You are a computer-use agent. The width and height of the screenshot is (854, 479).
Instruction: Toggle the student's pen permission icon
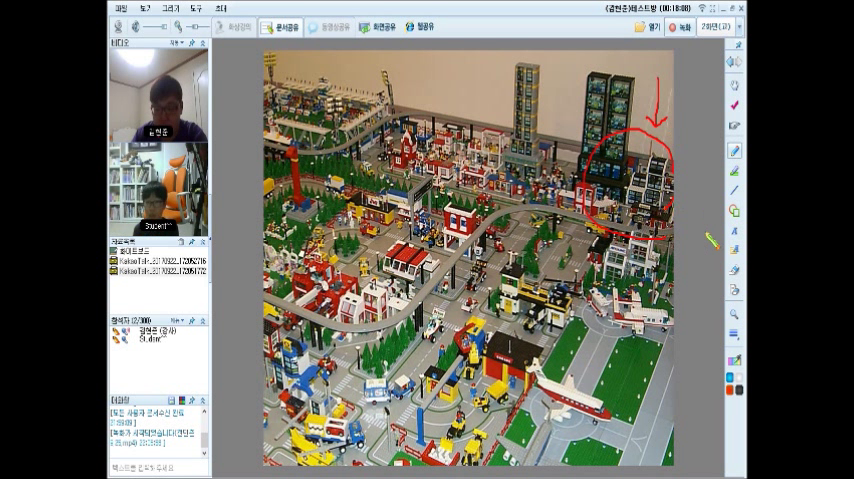point(116,339)
